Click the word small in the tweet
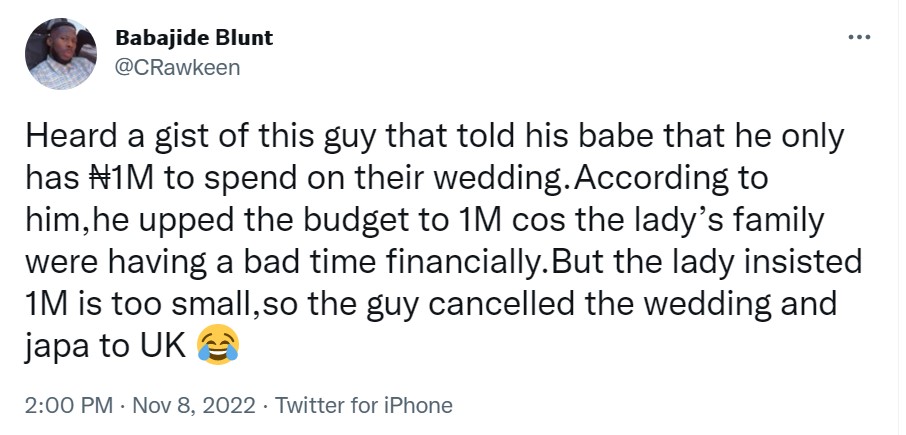906x435 pixels. pos(224,304)
